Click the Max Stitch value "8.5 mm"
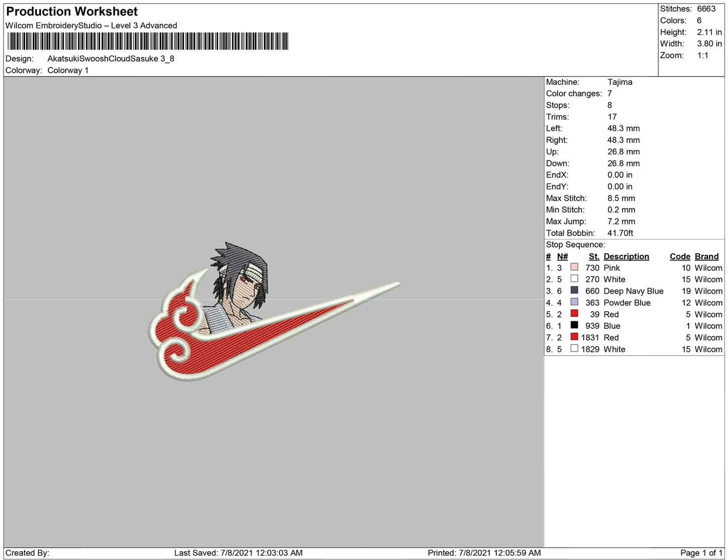Screen dimensions: 728x560 click(621, 198)
